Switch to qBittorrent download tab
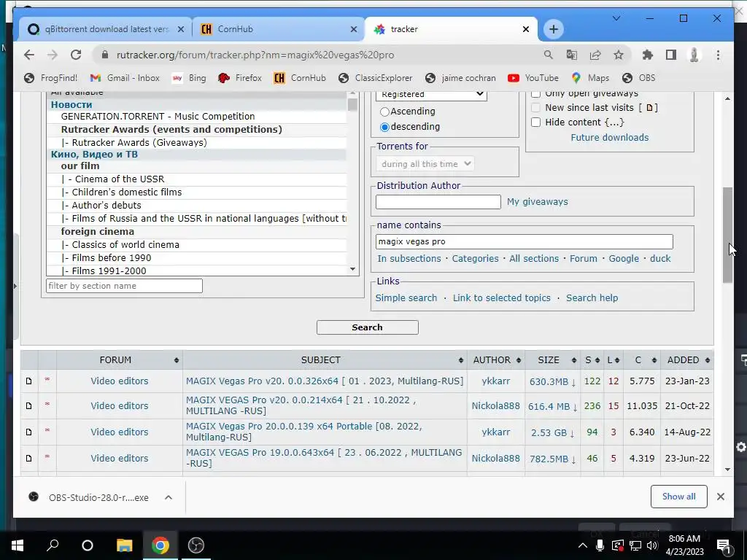Viewport: 747px width, 560px height. pyautogui.click(x=105, y=29)
